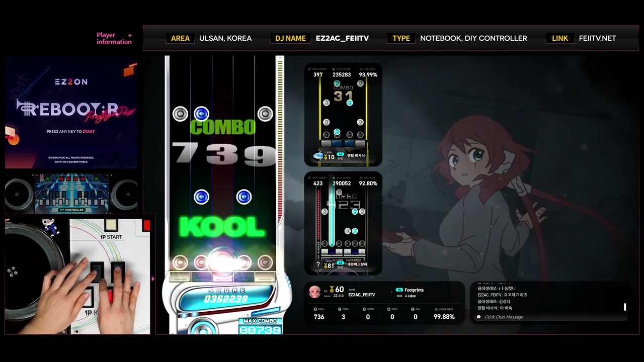Click the KOOL count 736
Viewport: 644px width, 362px height.
point(319,317)
